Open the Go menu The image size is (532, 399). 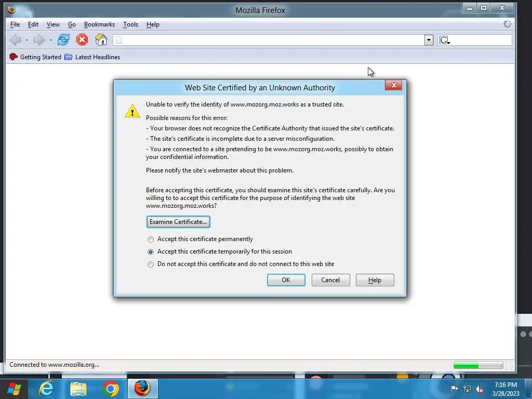(72, 24)
